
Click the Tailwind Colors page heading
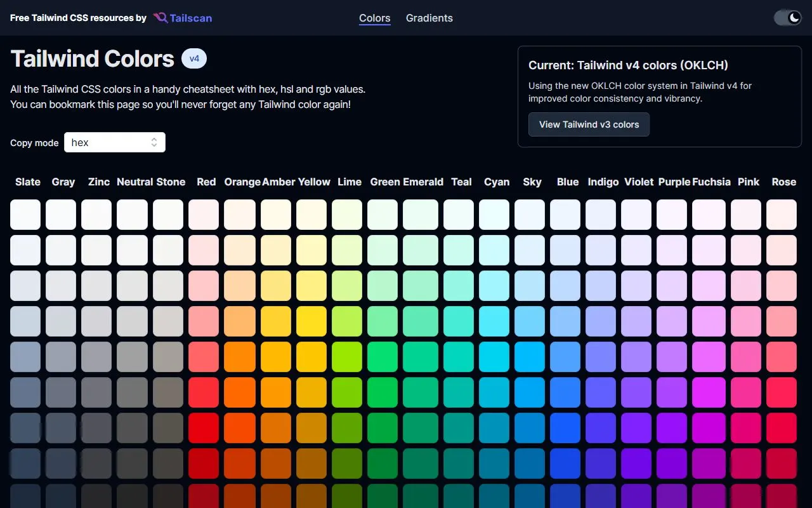(x=93, y=58)
